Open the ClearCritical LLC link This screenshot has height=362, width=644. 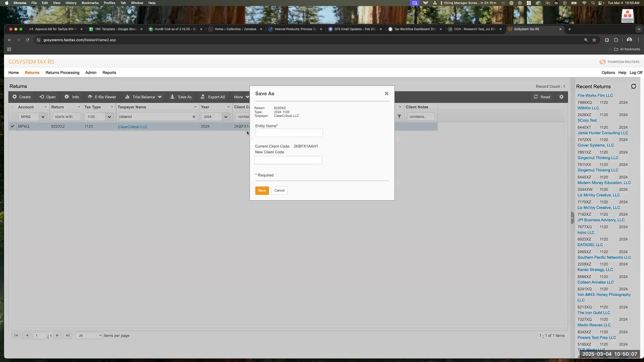tap(133, 127)
